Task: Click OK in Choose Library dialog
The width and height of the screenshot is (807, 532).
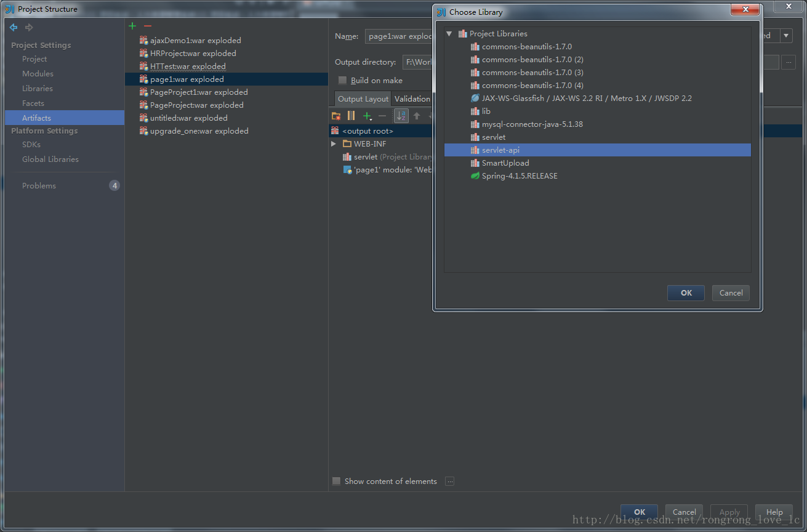Action: coord(686,293)
